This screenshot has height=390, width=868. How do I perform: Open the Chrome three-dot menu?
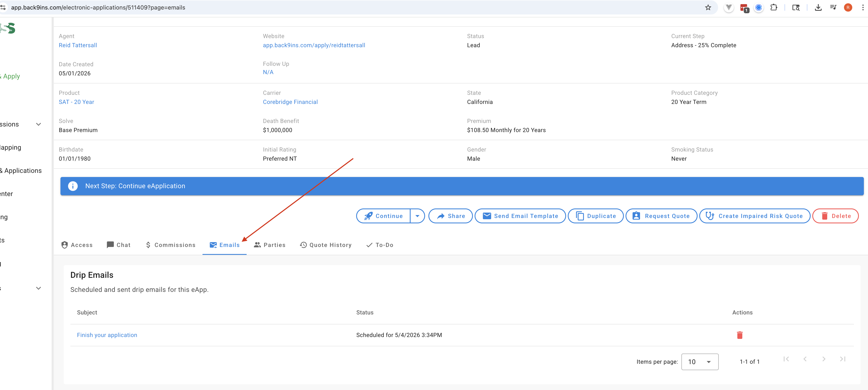tap(863, 7)
